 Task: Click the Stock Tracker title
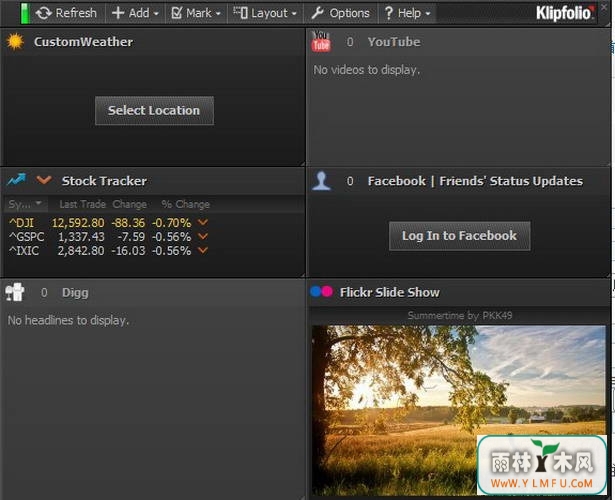pyautogui.click(x=104, y=181)
